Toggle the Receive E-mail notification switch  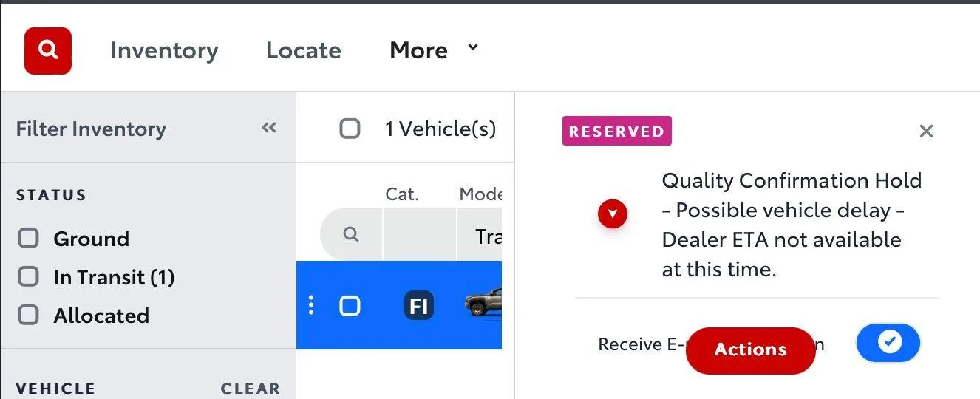(x=888, y=344)
